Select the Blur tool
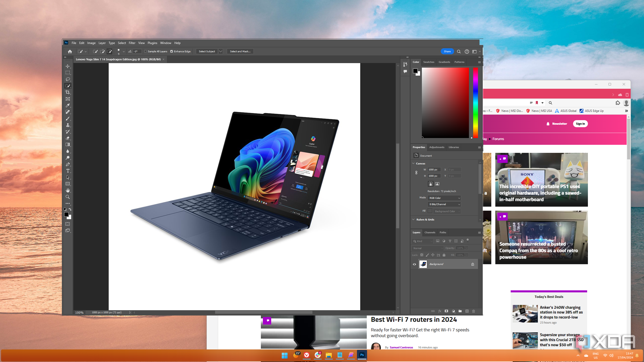 [x=68, y=151]
